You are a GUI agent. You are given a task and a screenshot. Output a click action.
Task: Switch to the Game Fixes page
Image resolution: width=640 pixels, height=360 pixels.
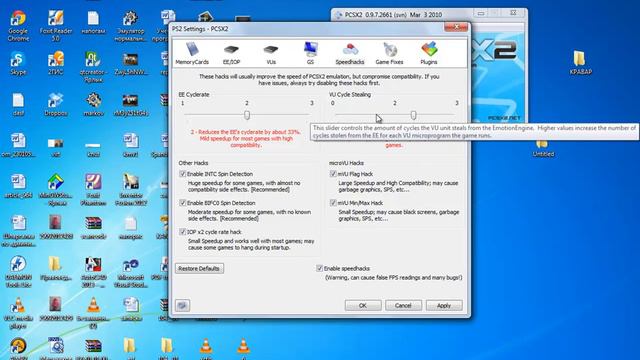tap(389, 53)
